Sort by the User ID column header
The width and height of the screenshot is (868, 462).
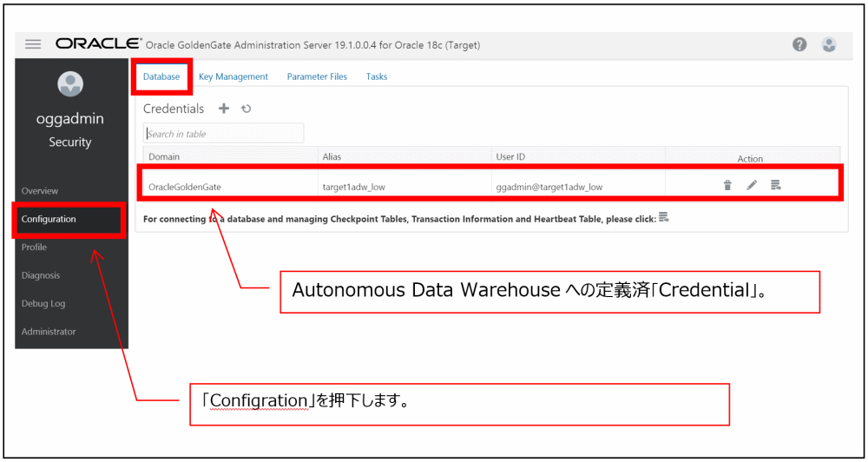pos(510,157)
